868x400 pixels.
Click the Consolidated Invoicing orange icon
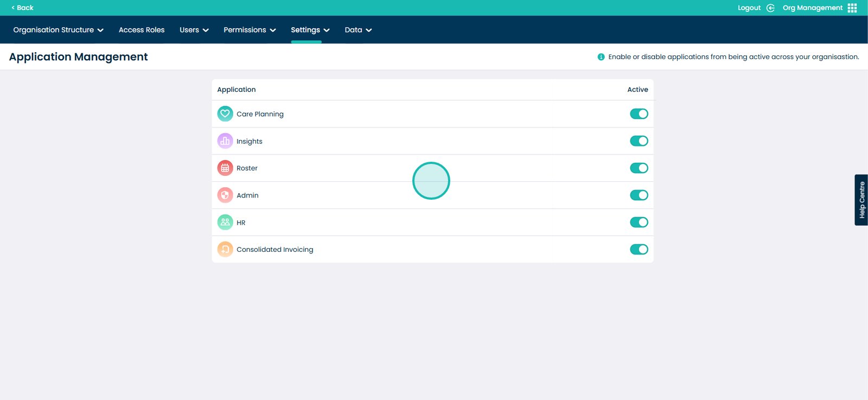225,249
